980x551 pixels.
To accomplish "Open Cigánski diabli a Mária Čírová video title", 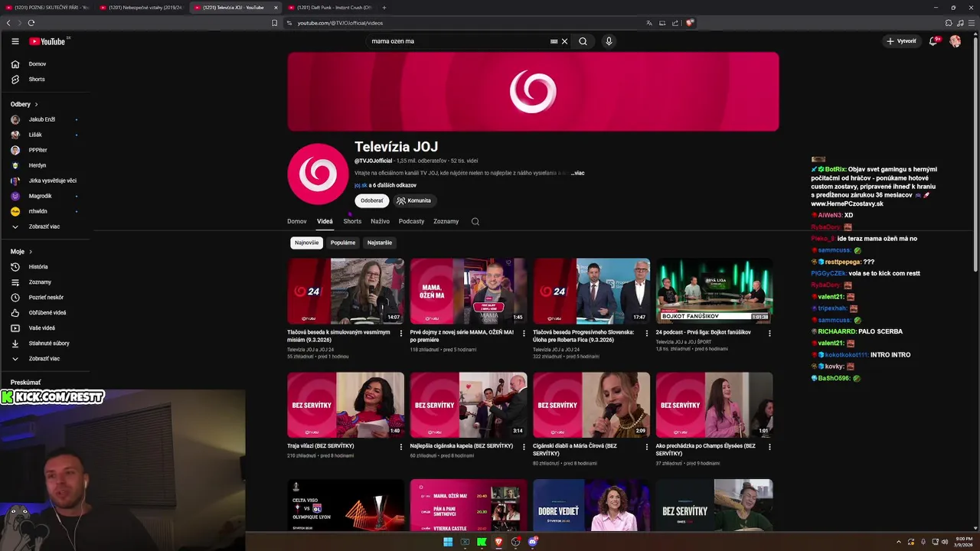I will coord(575,449).
